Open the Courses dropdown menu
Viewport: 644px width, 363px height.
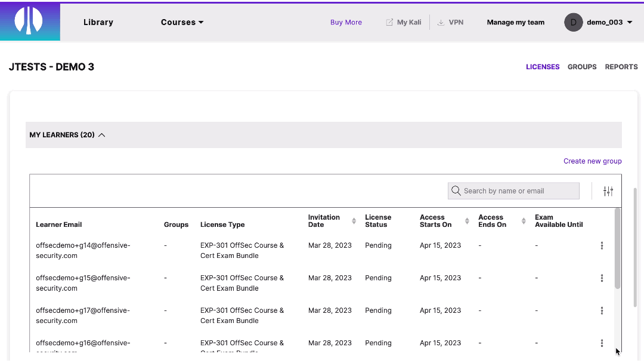(x=182, y=22)
